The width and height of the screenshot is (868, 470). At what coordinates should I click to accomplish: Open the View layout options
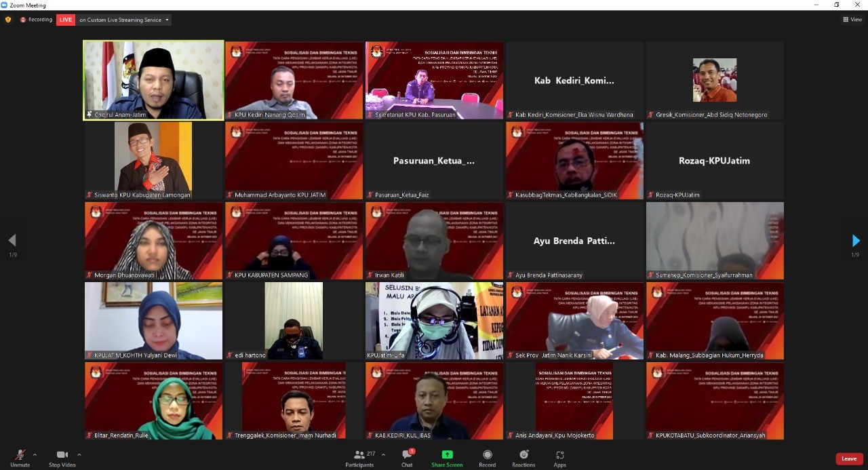point(852,20)
